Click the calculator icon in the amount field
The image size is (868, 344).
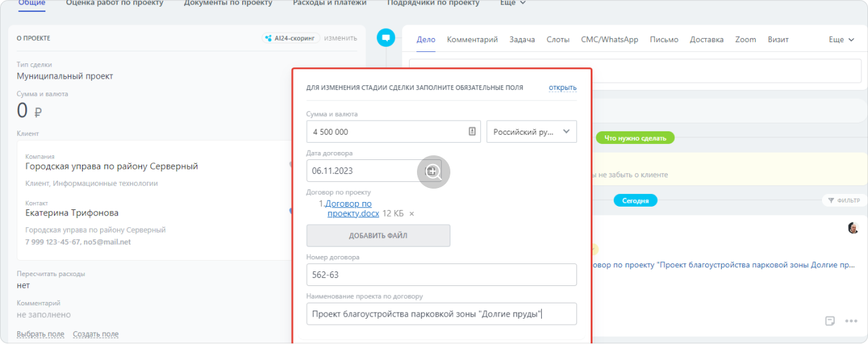tap(472, 132)
